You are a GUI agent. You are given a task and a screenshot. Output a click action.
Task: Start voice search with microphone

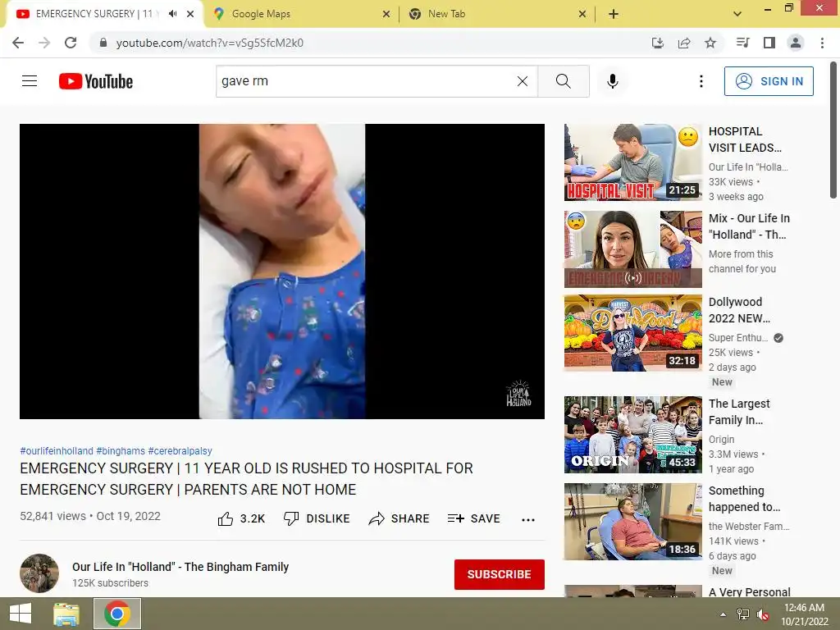pyautogui.click(x=612, y=81)
